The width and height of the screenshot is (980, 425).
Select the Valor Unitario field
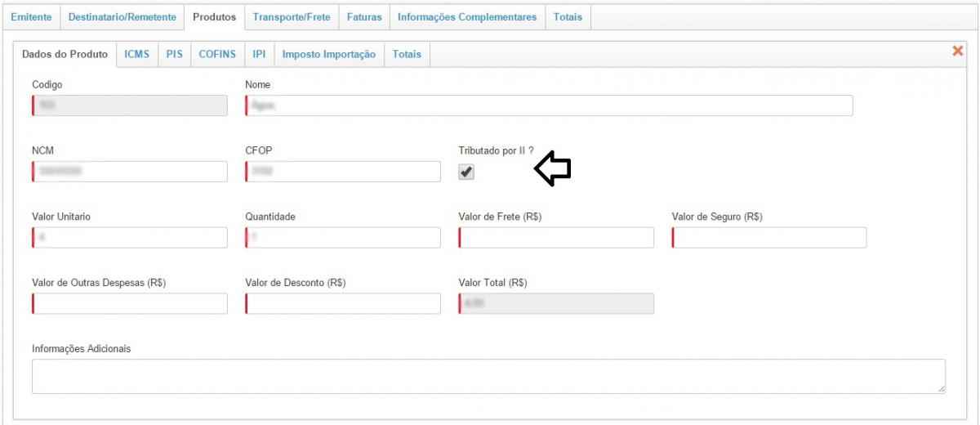pos(129,237)
